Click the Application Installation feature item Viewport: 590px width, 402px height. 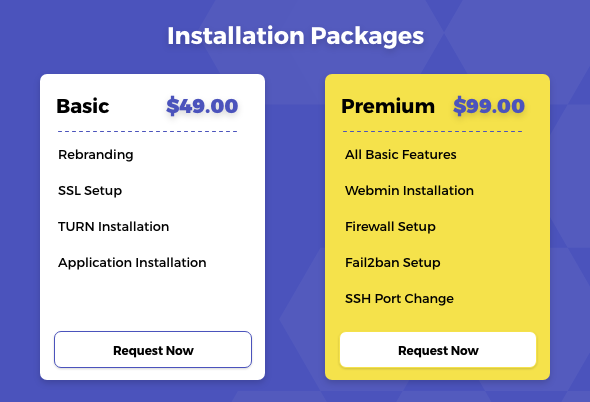132,262
